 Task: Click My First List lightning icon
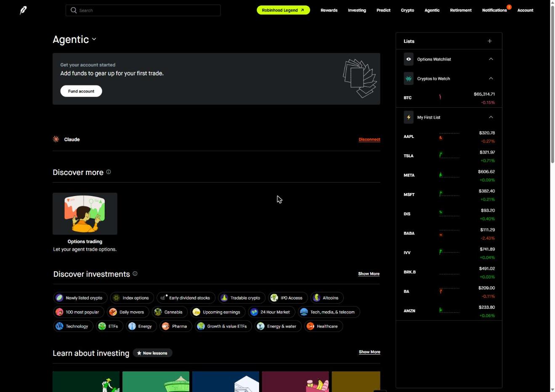click(409, 117)
